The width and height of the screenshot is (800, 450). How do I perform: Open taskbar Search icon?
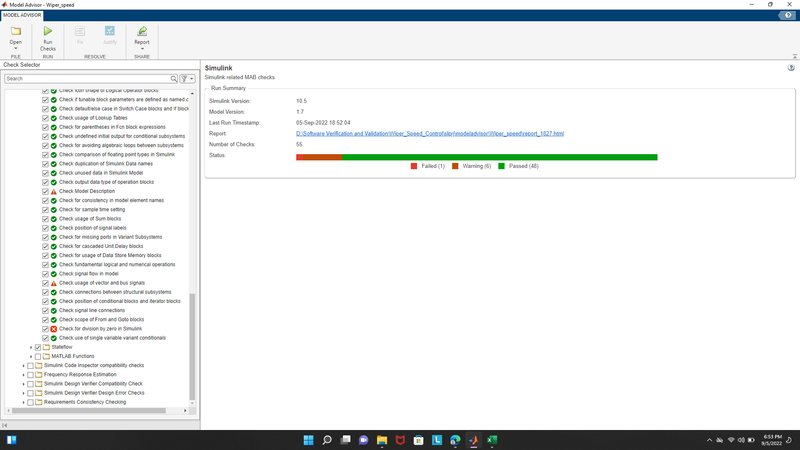(327, 440)
